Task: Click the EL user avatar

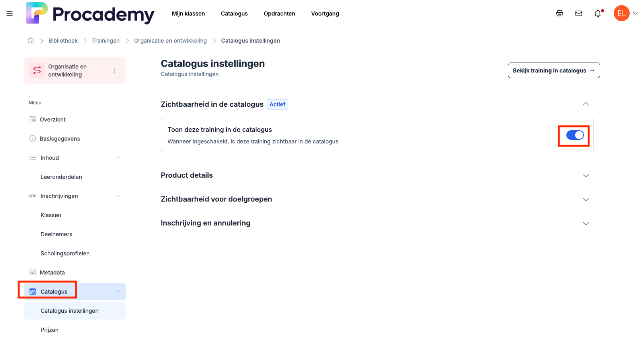Action: click(621, 14)
